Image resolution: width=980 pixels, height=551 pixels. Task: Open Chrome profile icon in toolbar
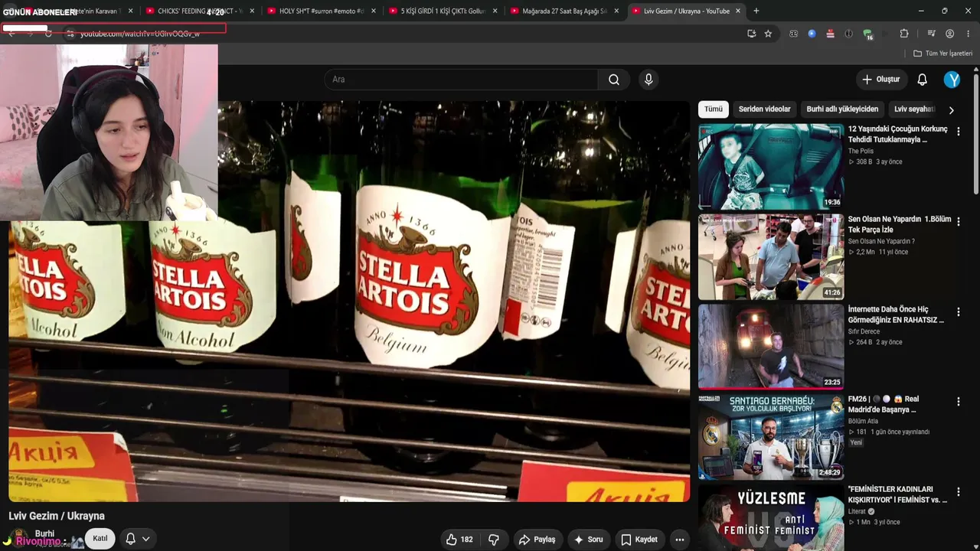[x=950, y=34]
